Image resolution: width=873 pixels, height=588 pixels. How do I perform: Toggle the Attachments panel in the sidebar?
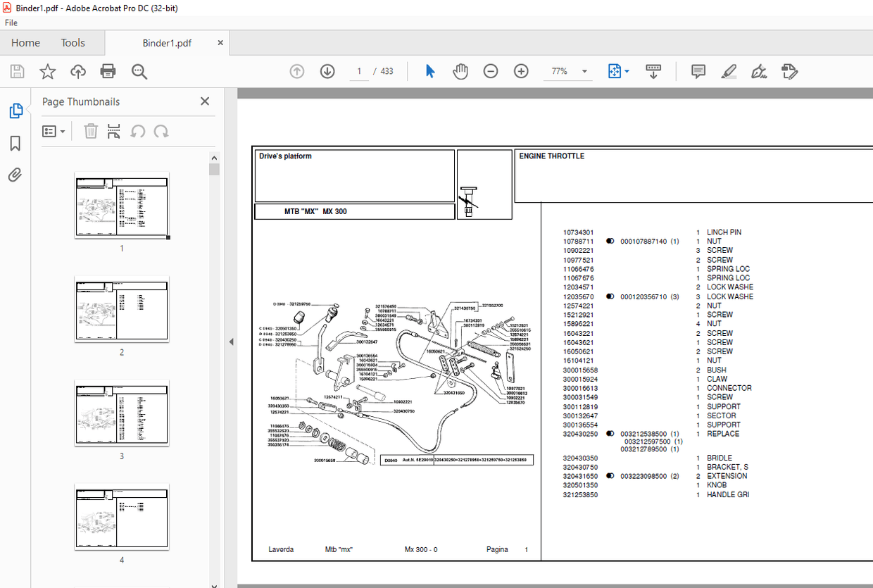[14, 175]
